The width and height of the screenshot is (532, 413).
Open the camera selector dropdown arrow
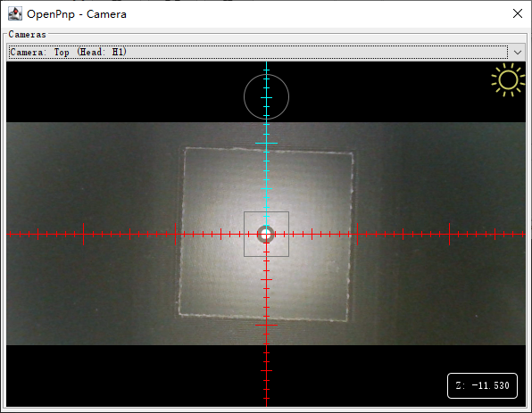click(518, 53)
